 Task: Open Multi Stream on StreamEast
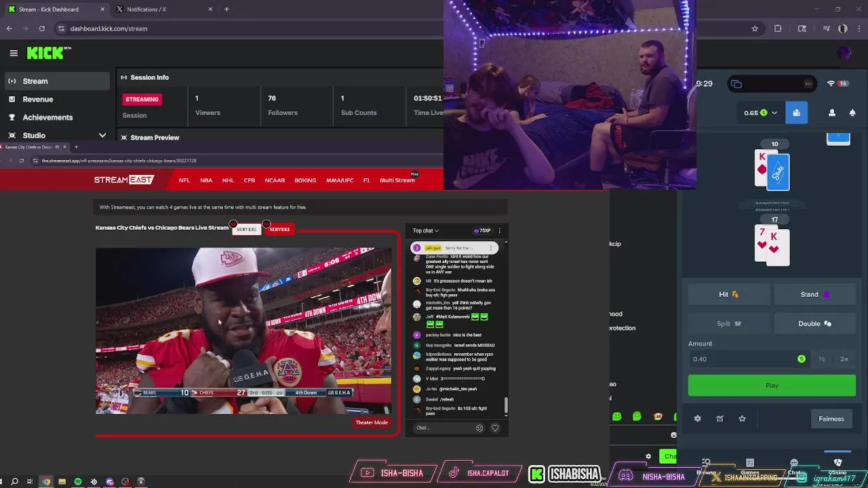tap(397, 180)
